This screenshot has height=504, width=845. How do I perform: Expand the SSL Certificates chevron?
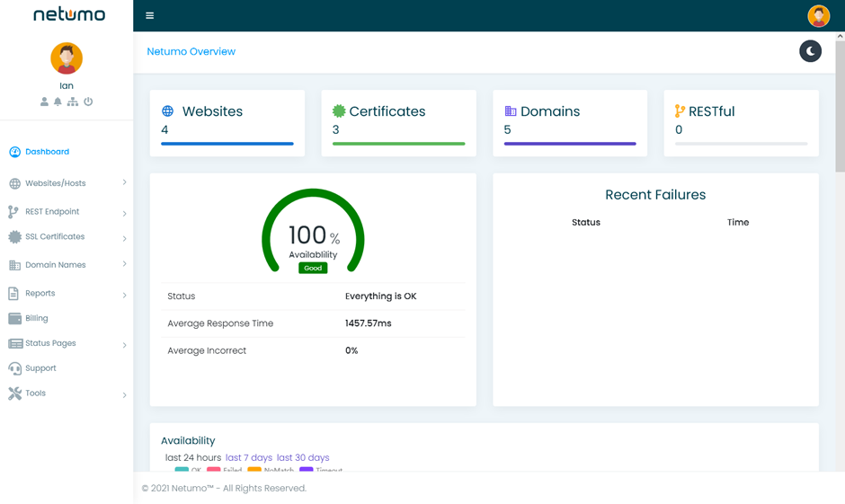[124, 239]
